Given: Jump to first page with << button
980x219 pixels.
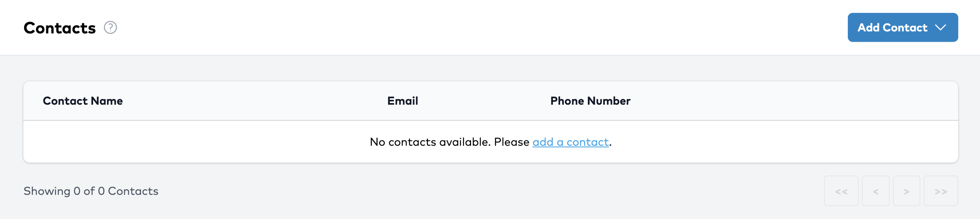Looking at the screenshot, I should coord(841,191).
